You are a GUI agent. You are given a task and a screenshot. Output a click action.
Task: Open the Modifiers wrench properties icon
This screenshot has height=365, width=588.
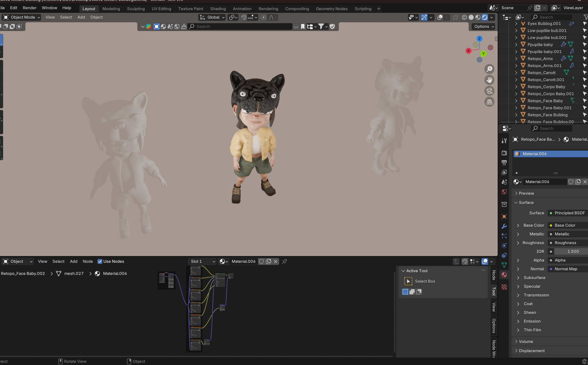pos(504,226)
